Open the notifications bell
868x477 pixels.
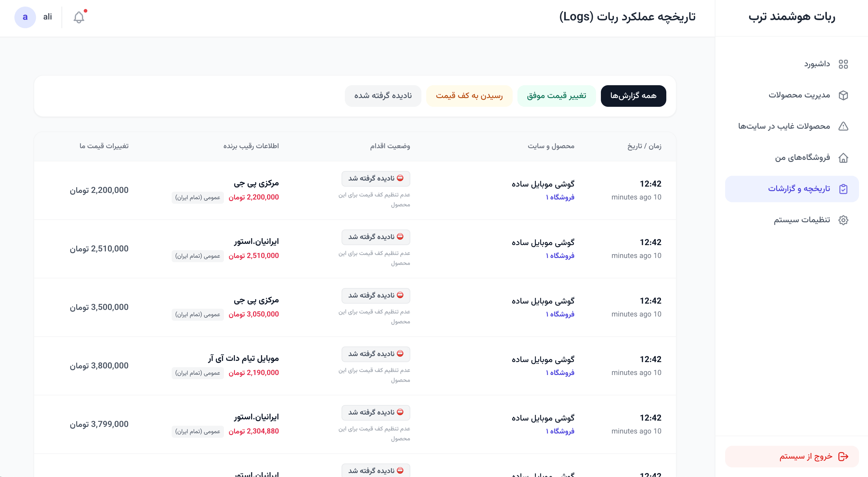79,17
